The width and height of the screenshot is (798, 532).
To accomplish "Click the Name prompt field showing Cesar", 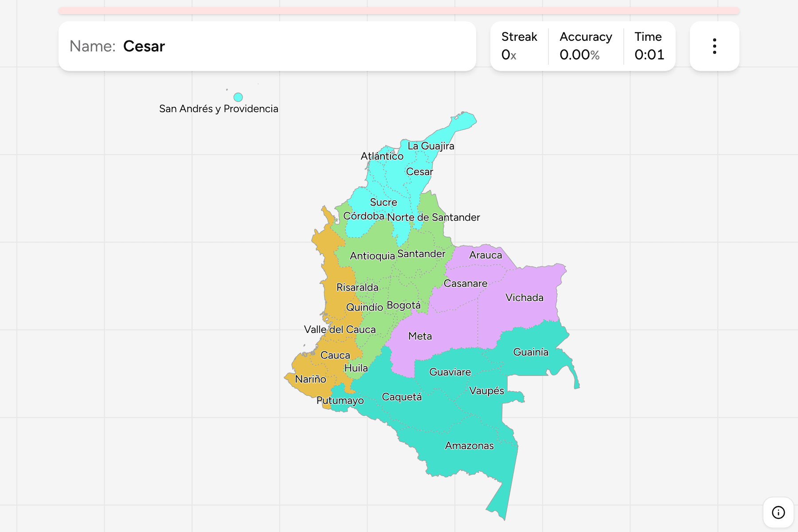I will (x=267, y=46).
